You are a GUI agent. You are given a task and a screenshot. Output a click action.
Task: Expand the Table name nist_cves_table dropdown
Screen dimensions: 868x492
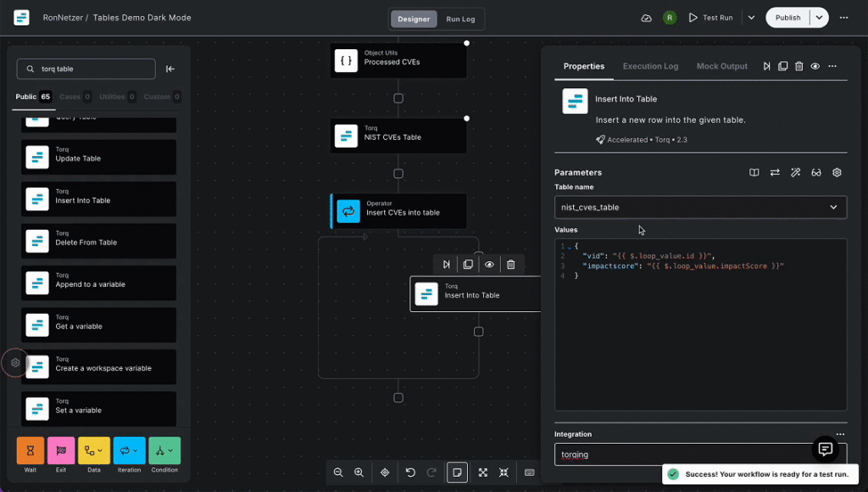[833, 207]
